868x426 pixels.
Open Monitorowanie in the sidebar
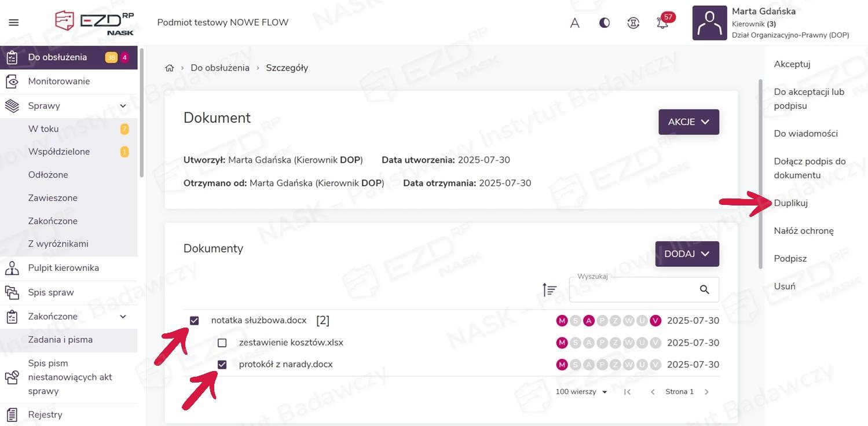[59, 82]
